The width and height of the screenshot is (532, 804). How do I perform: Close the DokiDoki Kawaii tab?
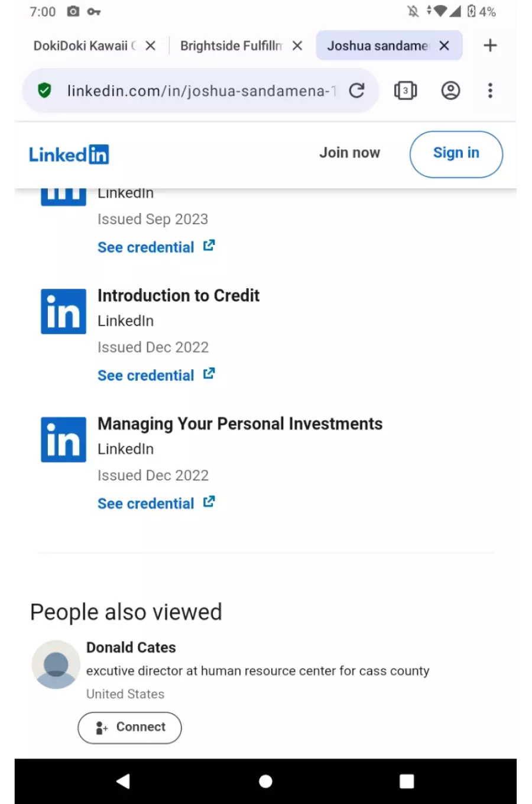pyautogui.click(x=151, y=46)
